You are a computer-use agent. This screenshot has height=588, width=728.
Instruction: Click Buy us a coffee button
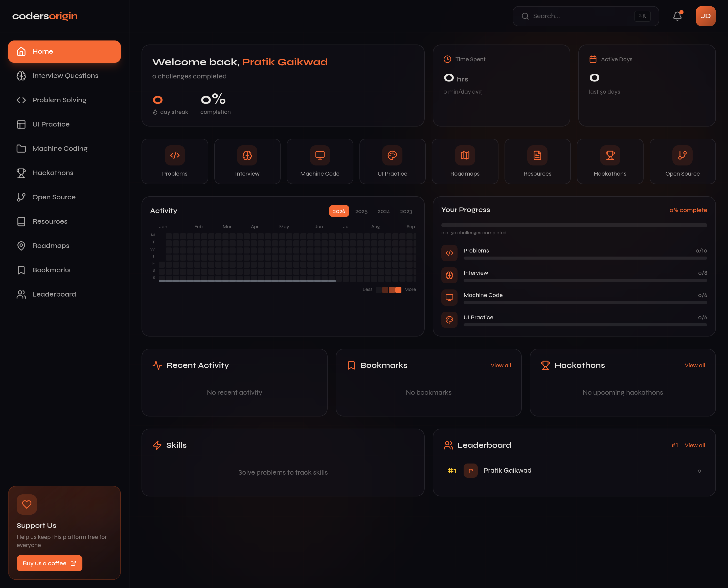tap(49, 563)
